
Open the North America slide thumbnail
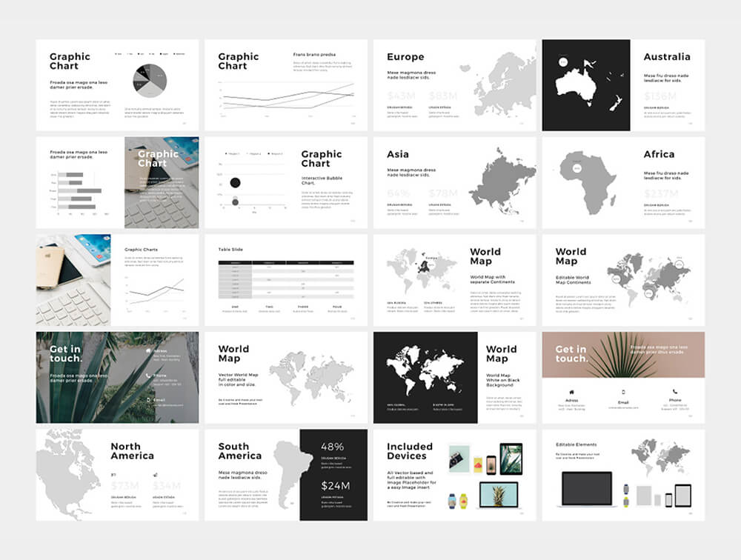pyautogui.click(x=117, y=475)
